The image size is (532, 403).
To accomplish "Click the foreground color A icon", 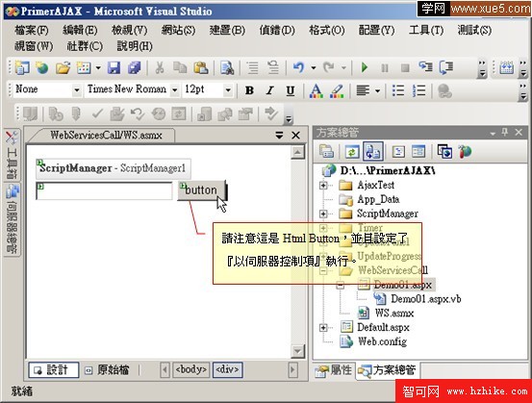I will point(317,90).
